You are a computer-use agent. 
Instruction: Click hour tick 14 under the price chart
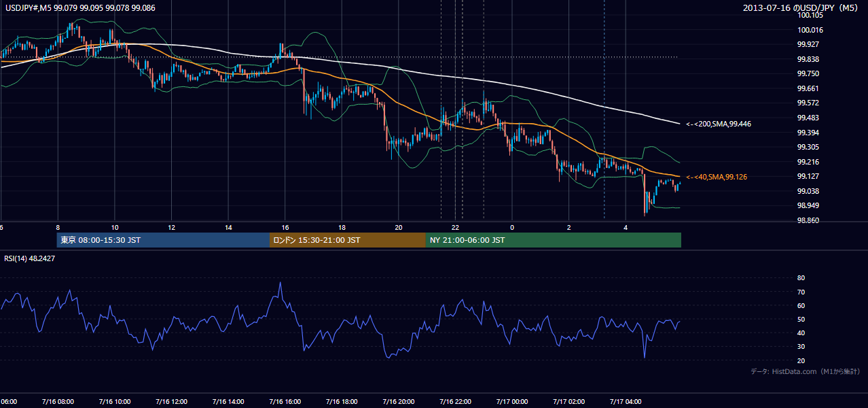coord(228,228)
